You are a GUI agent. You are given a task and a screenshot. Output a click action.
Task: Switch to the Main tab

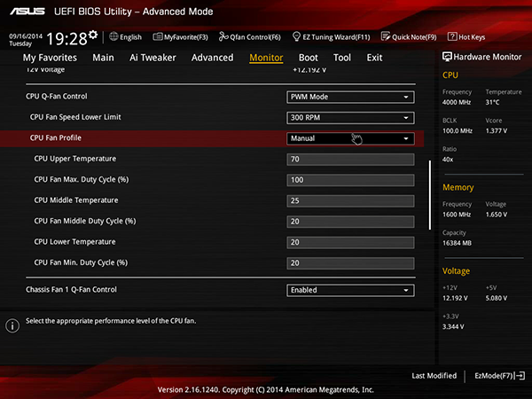pyautogui.click(x=103, y=58)
